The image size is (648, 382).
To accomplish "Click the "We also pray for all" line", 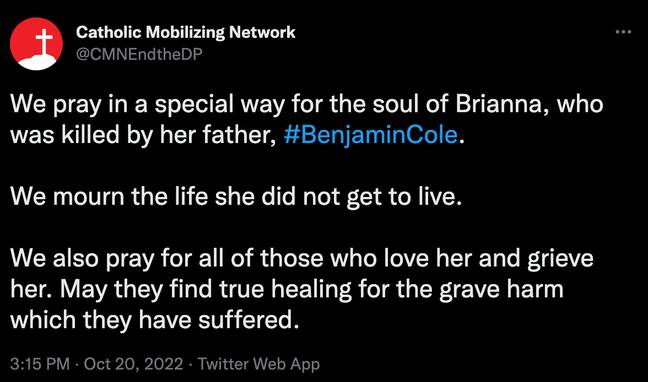I will tap(302, 258).
